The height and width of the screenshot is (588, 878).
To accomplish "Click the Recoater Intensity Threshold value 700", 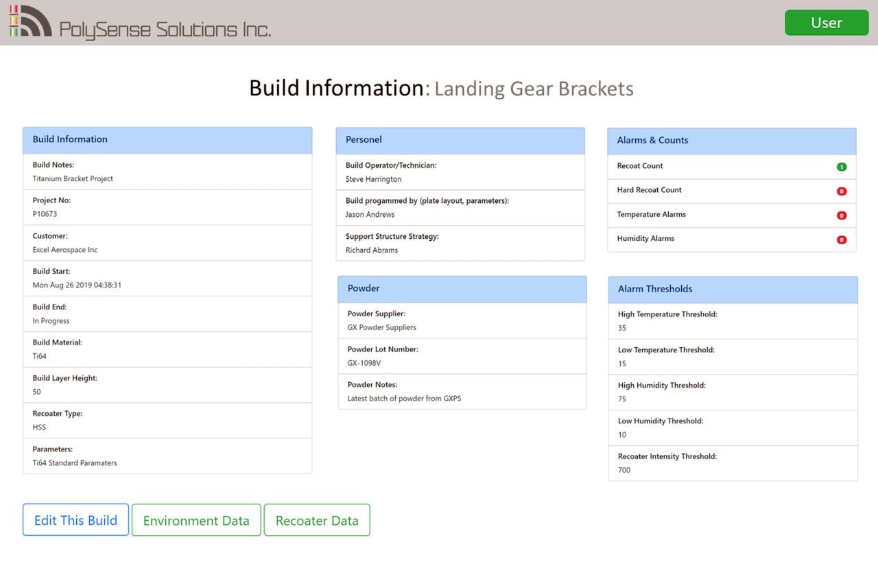I will [x=624, y=471].
